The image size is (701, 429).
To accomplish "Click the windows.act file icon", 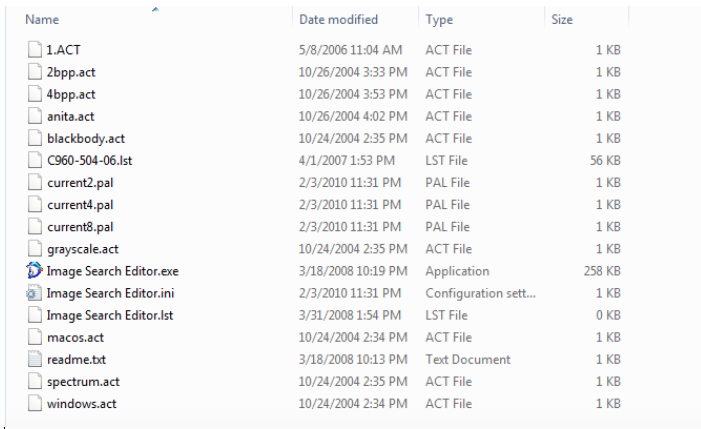I will (x=34, y=404).
